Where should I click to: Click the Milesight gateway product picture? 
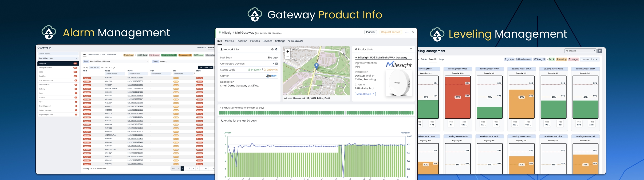pyautogui.click(x=399, y=83)
